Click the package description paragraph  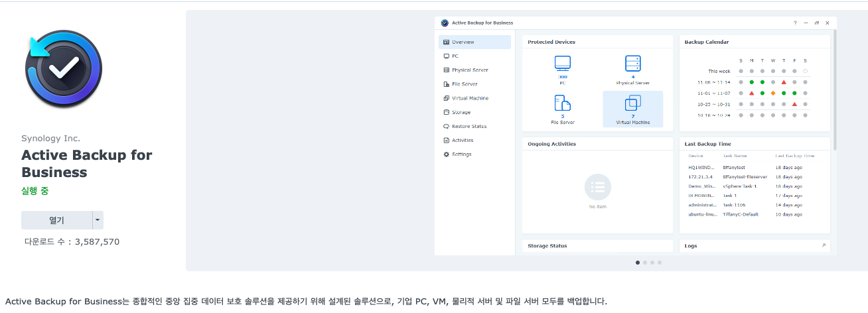(306, 302)
